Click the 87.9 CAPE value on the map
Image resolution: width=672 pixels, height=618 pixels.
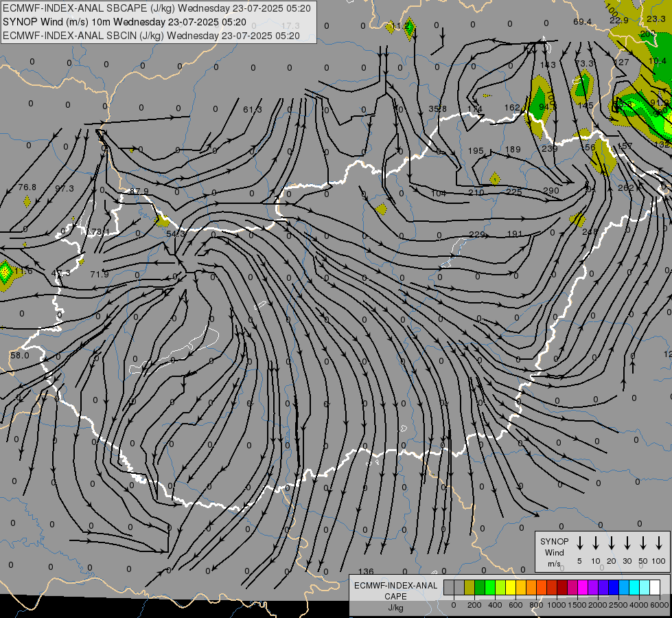(x=139, y=192)
